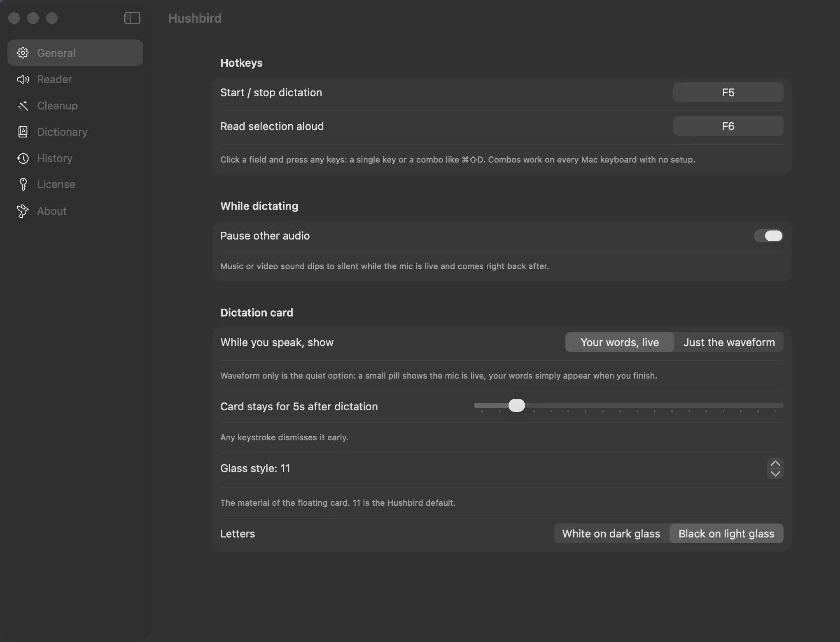
Task: Click the About bird icon
Action: [x=23, y=211]
